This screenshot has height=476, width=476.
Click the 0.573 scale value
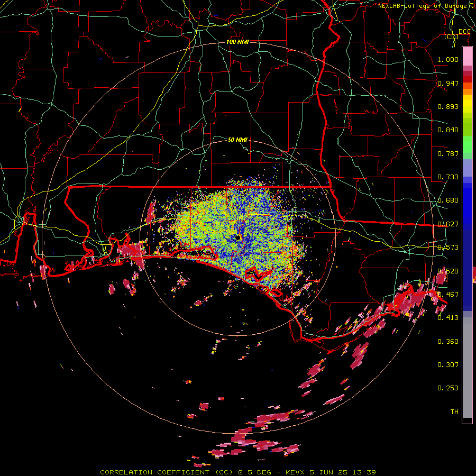click(x=448, y=248)
